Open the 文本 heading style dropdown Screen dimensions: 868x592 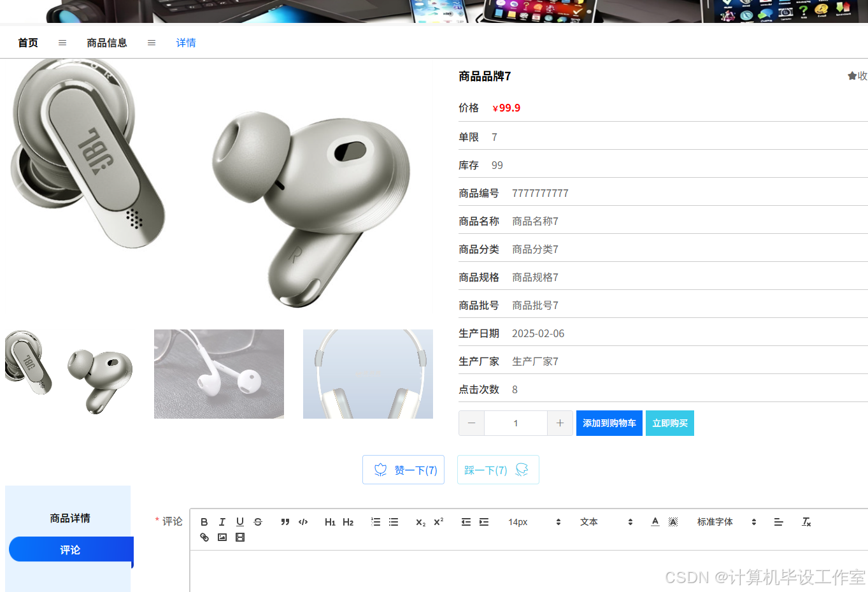point(607,522)
